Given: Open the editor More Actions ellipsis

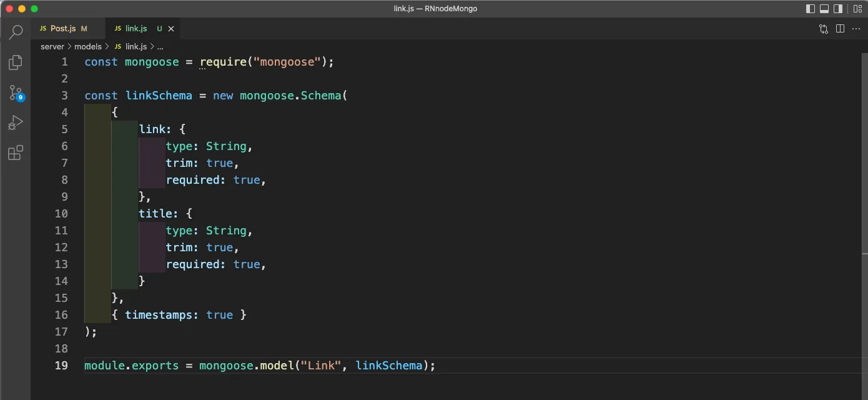Looking at the screenshot, I should (856, 29).
